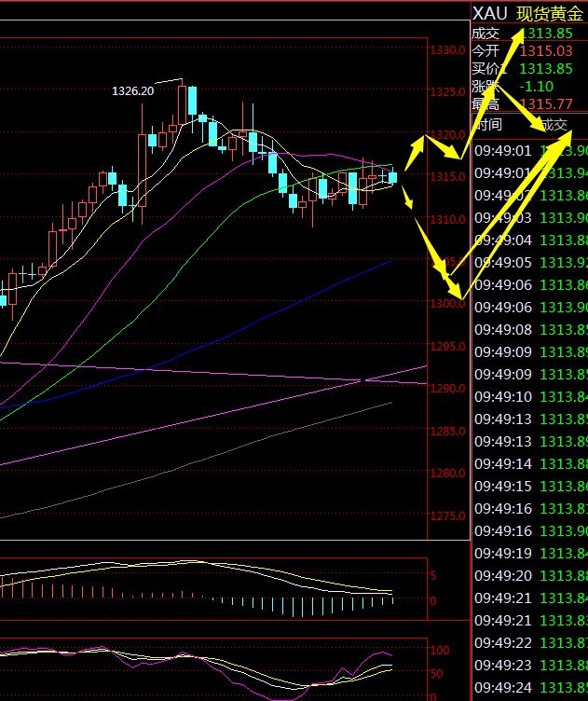Click the -1.10 change value
The width and height of the screenshot is (588, 701).
[536, 87]
